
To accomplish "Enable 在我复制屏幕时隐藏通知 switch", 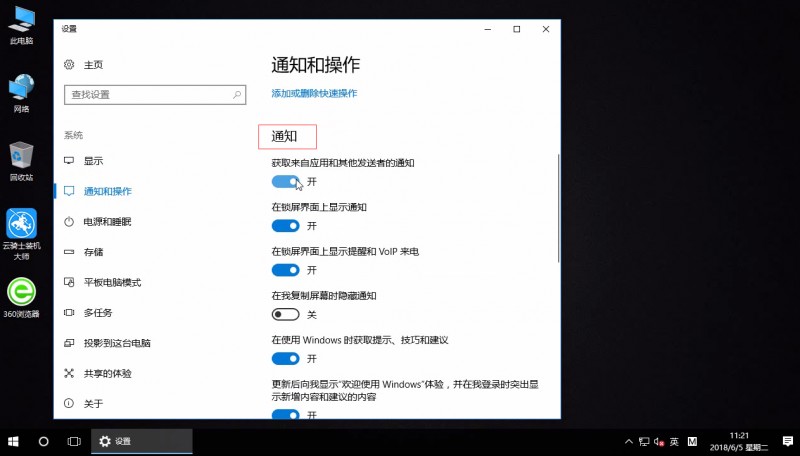I will pos(285,314).
